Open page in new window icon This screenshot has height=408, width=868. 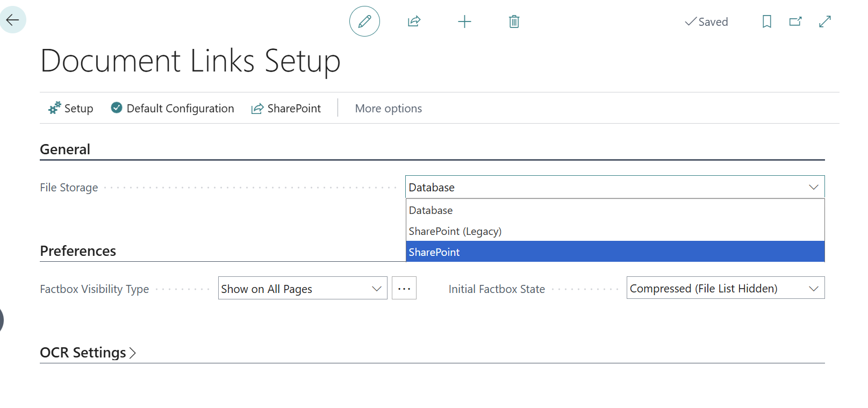point(795,22)
